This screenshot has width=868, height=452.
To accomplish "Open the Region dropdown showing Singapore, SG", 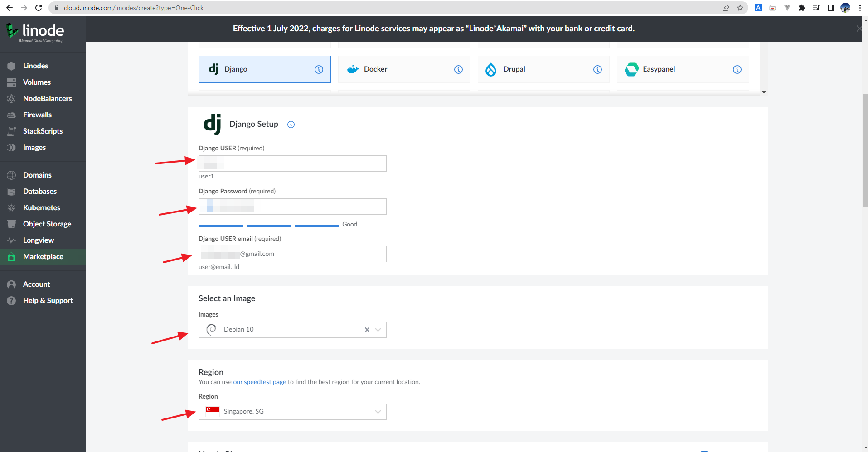I will (x=292, y=412).
